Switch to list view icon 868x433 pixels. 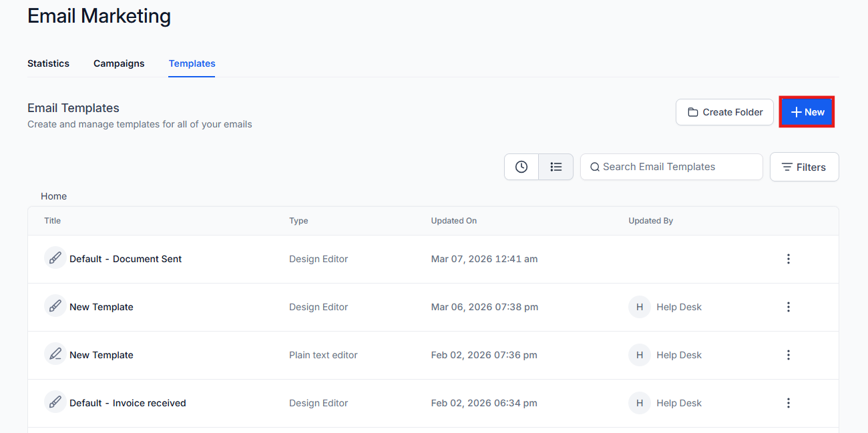click(x=556, y=167)
